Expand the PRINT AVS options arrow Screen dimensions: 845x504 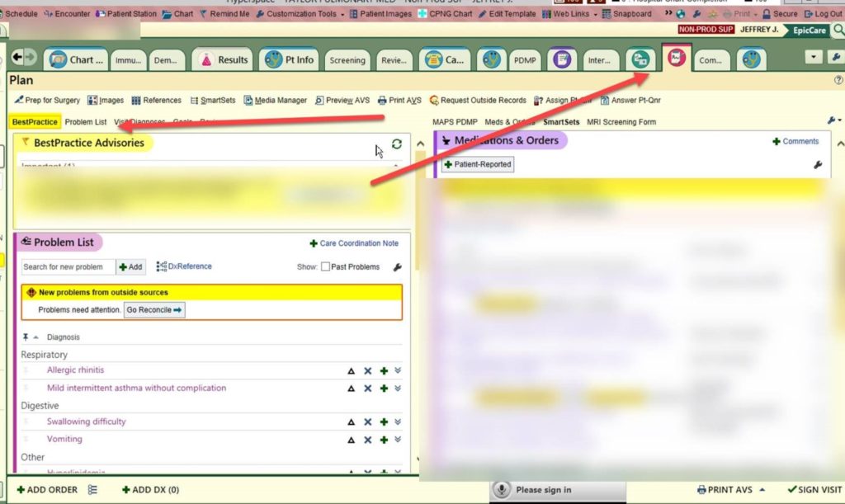point(762,489)
